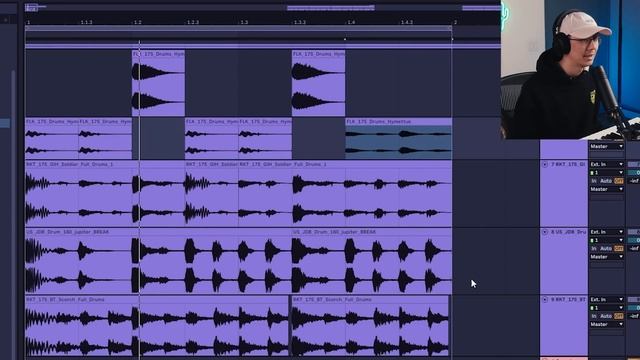Click the 1.4.3 marker on the beat ruler
This screenshot has height=360, width=640.
click(407, 22)
